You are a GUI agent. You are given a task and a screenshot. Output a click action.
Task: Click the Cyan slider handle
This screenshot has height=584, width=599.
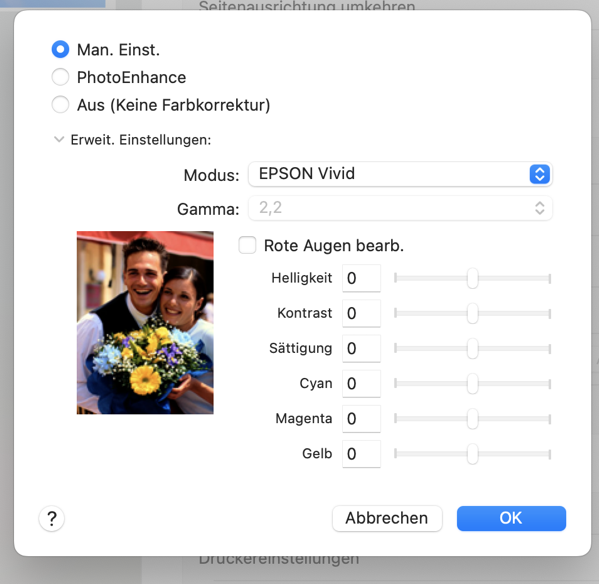pos(473,383)
